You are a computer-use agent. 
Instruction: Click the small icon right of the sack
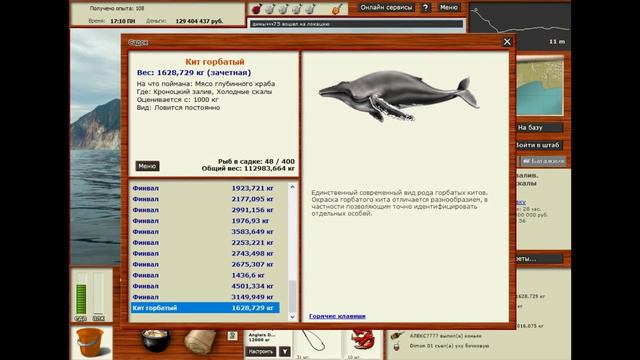[232, 336]
